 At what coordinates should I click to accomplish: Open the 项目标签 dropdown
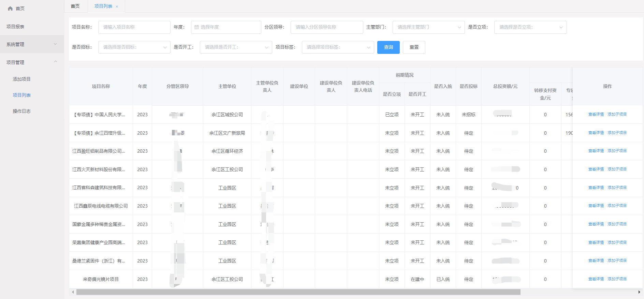click(x=338, y=47)
